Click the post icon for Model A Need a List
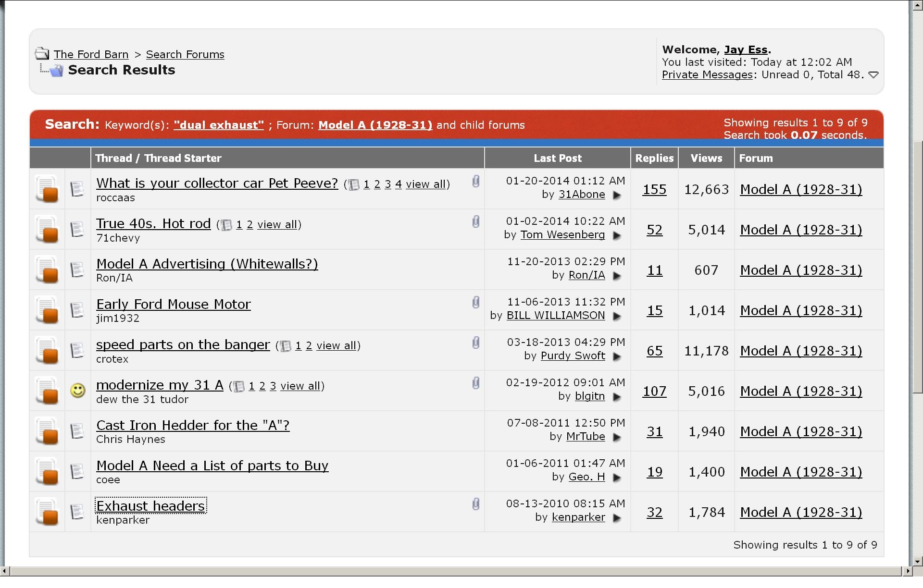 77,471
